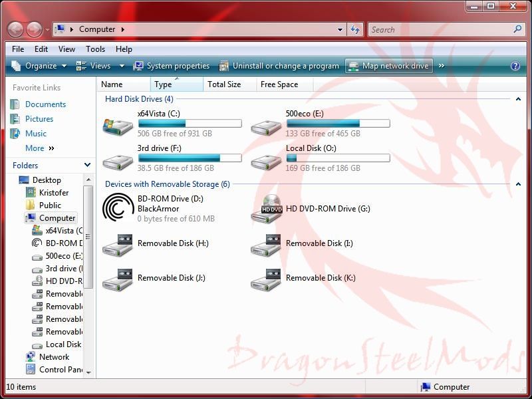Screen dimensions: 532x399
Task: Sort by the Name column header
Action: (124, 84)
